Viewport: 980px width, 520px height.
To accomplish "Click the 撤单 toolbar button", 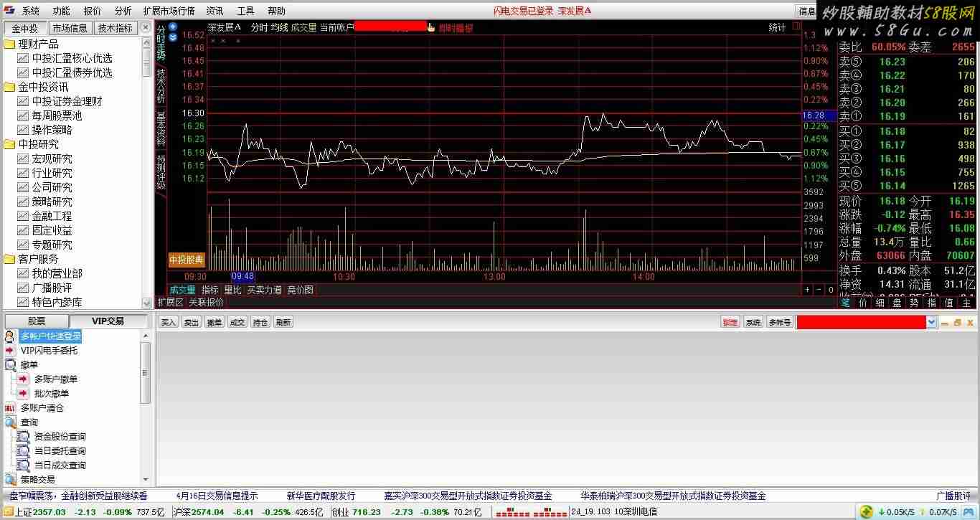I will click(x=215, y=323).
